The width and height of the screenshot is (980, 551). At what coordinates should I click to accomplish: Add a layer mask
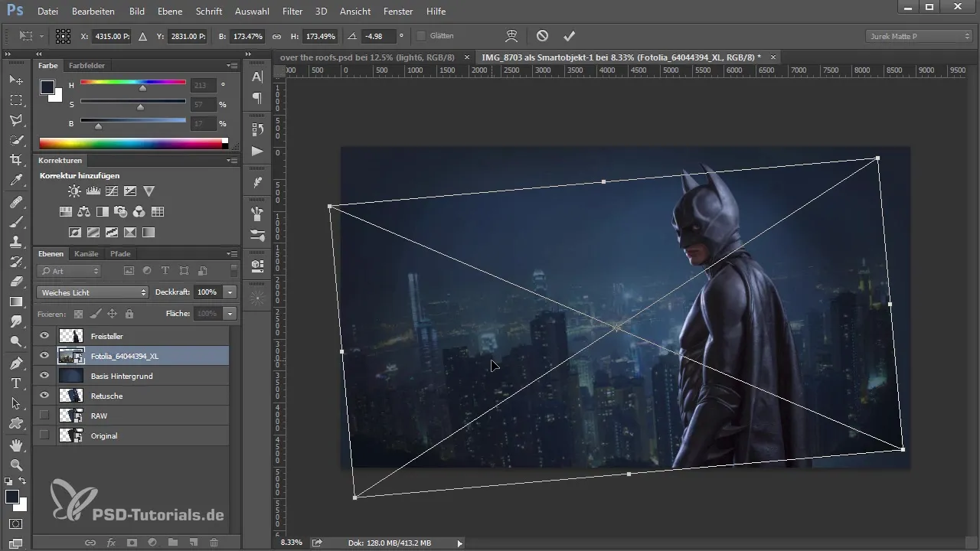point(131,542)
